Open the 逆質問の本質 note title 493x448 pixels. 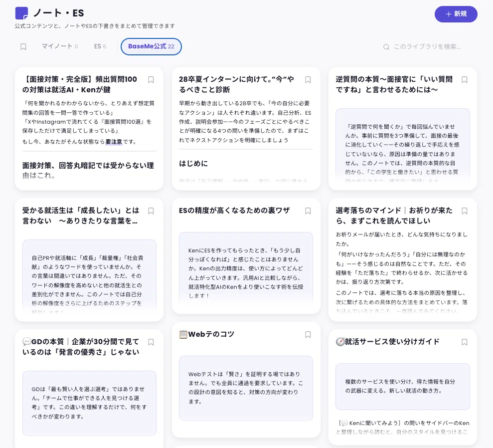394,84
